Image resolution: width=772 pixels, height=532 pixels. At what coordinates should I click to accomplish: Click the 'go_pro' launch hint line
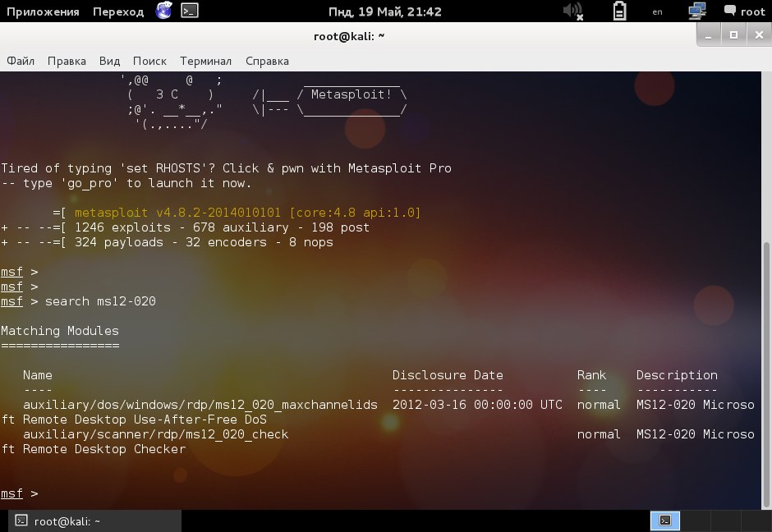pyautogui.click(x=126, y=183)
